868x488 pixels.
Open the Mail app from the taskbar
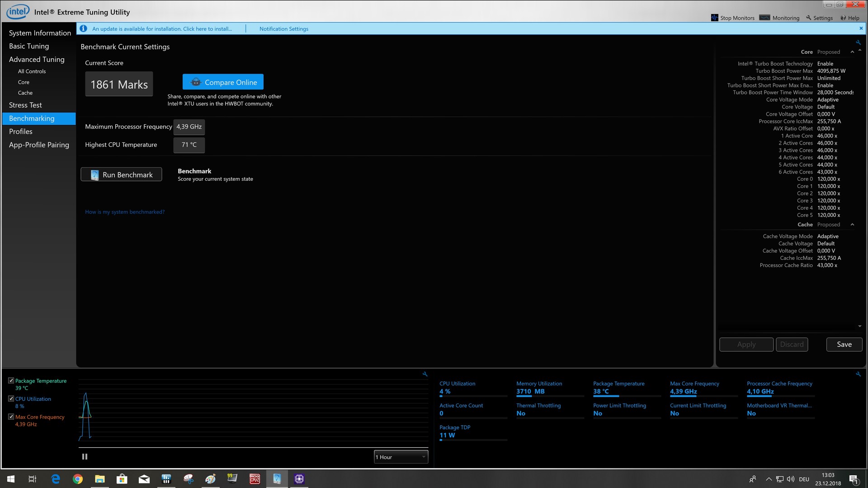point(144,479)
